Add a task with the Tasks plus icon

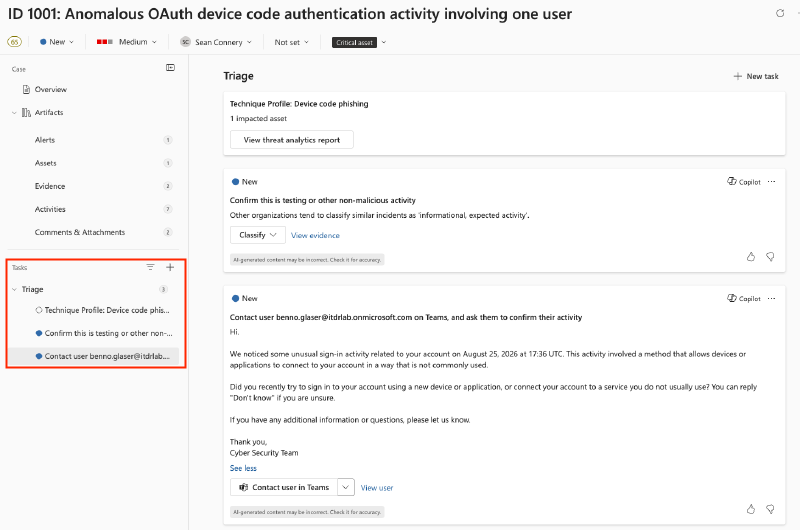point(170,267)
